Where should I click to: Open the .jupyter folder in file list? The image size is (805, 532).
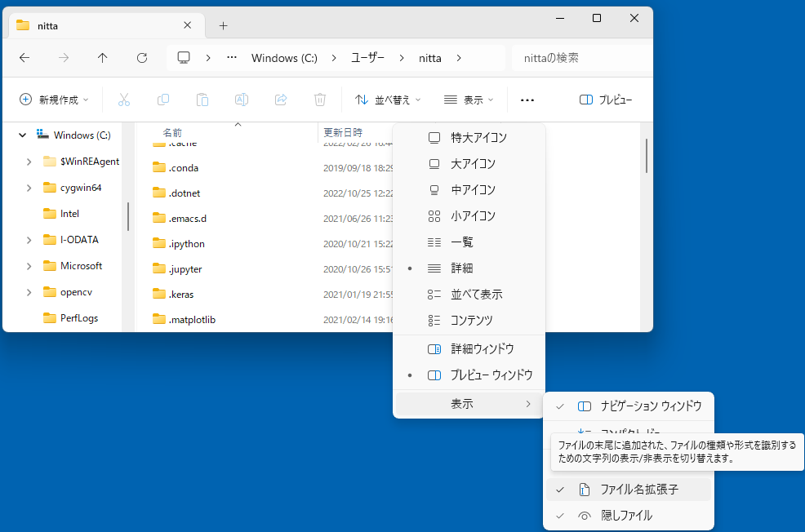[x=185, y=269]
